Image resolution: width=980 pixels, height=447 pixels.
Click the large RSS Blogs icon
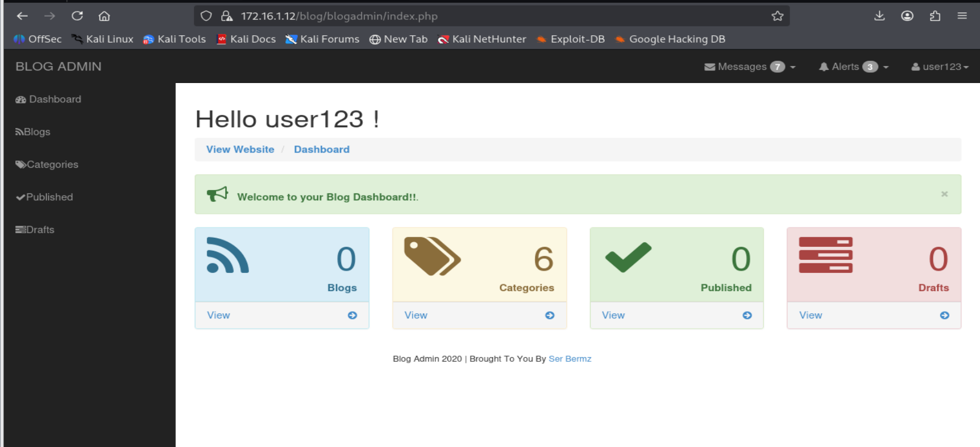point(227,255)
